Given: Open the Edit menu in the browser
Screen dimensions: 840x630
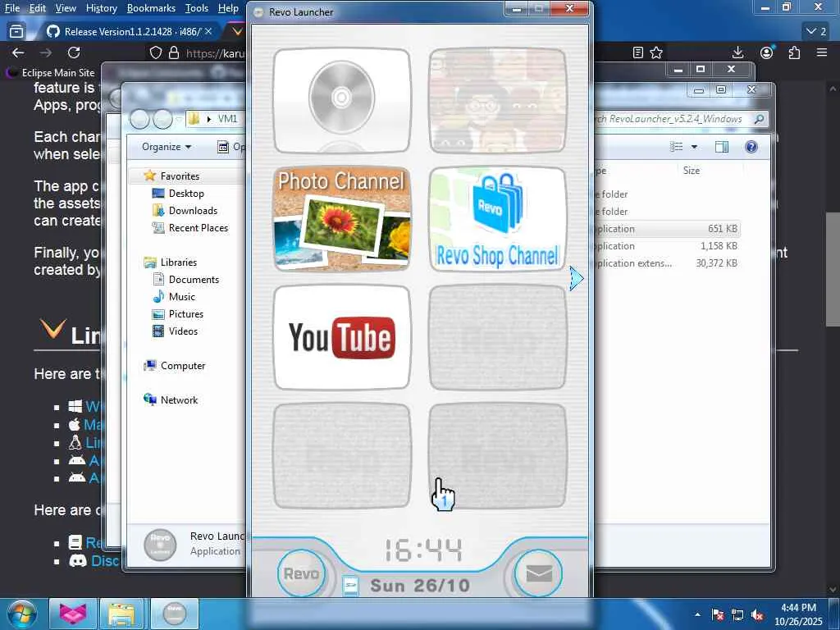Looking at the screenshot, I should point(37,8).
